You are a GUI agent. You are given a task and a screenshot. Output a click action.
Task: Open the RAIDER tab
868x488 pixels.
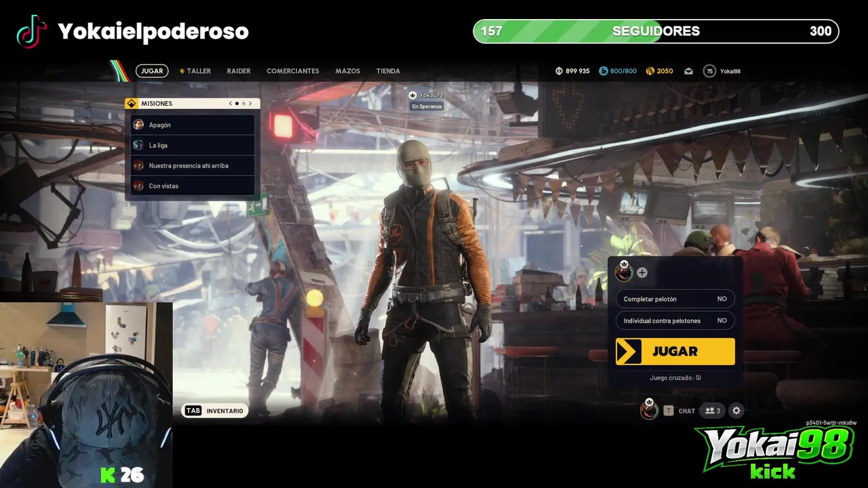239,70
